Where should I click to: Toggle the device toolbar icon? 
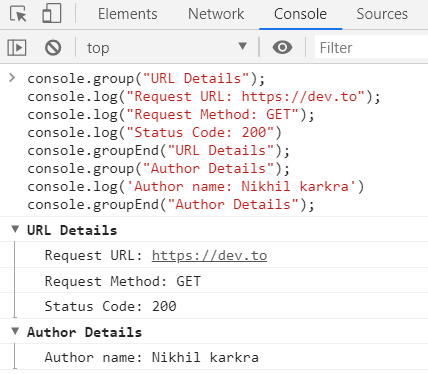[52, 13]
